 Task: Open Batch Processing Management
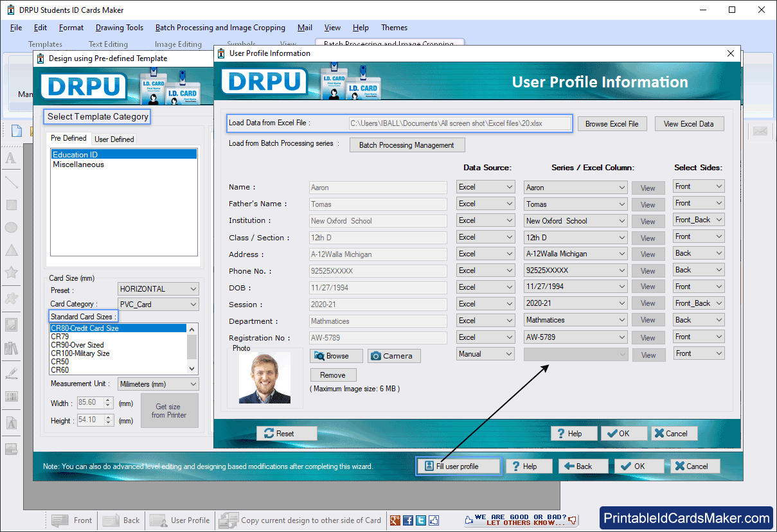[407, 145]
